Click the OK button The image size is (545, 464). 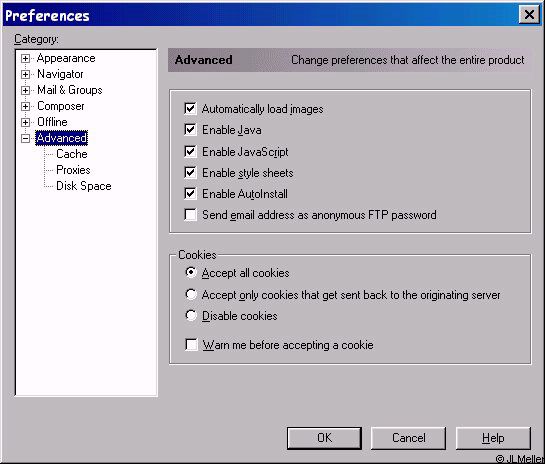click(x=324, y=438)
